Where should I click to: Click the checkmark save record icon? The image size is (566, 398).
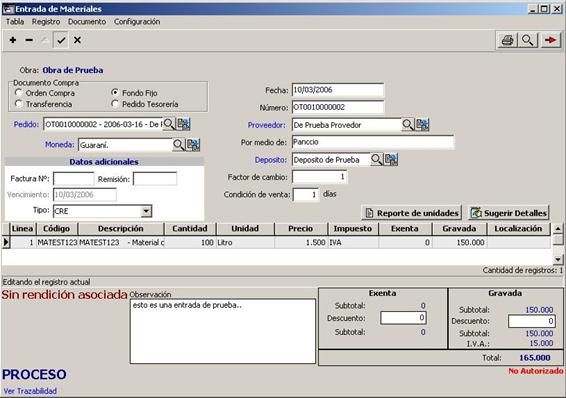[61, 40]
